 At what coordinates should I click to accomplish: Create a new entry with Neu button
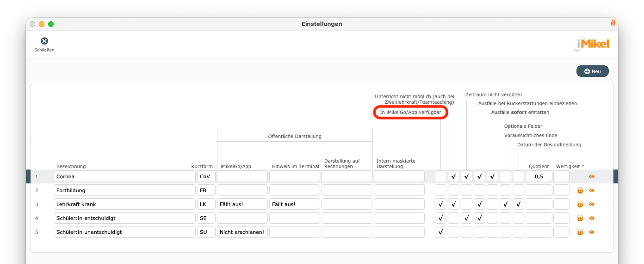point(593,71)
